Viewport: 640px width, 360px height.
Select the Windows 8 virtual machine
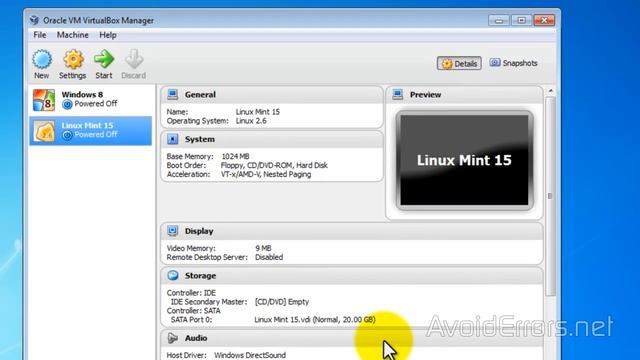point(91,100)
